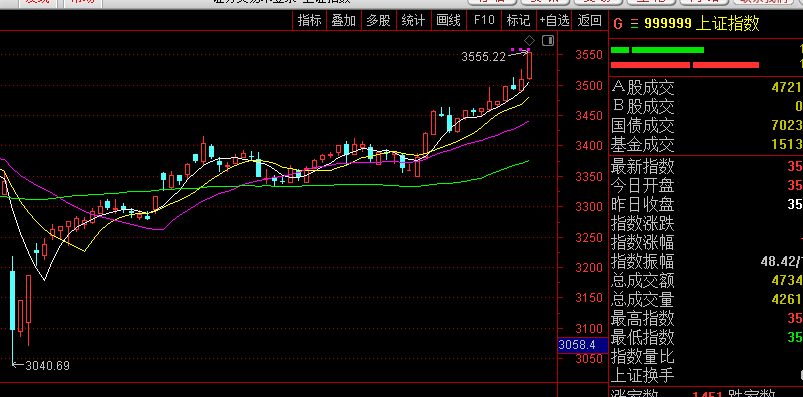Click the 3150 price axis label
Image resolution: width=803 pixels, height=397 pixels.
(x=589, y=298)
